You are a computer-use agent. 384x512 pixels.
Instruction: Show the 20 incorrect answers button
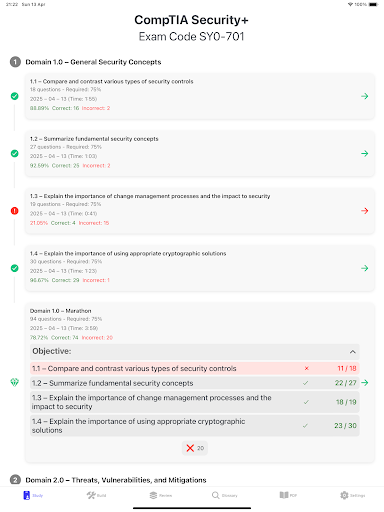pos(195,448)
